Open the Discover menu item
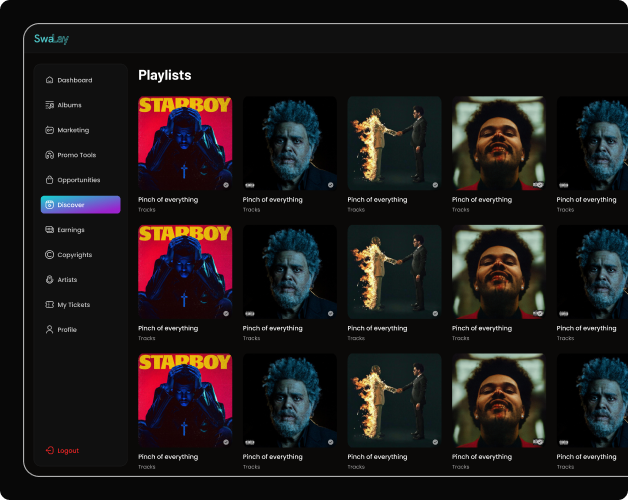 [80, 205]
